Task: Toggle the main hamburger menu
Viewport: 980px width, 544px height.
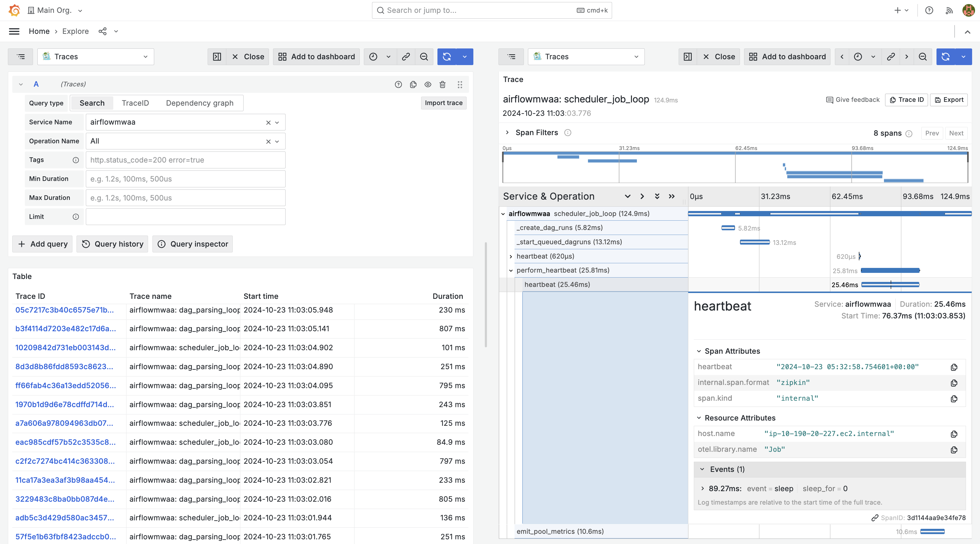Action: pyautogui.click(x=14, y=31)
